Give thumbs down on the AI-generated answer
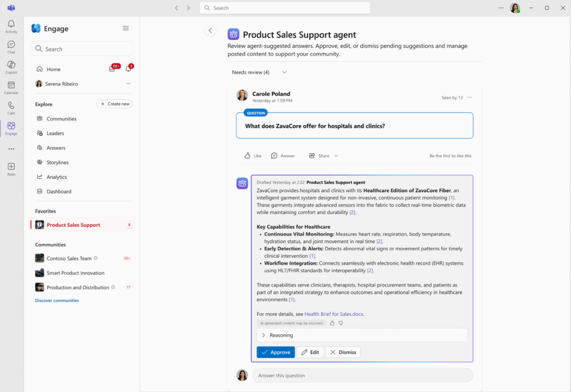This screenshot has height=392, width=571. [x=341, y=323]
